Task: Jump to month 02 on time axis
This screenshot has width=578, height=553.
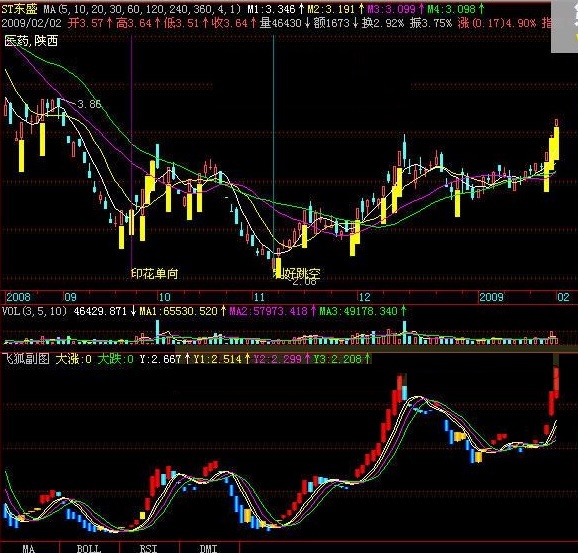Action: pyautogui.click(x=563, y=297)
